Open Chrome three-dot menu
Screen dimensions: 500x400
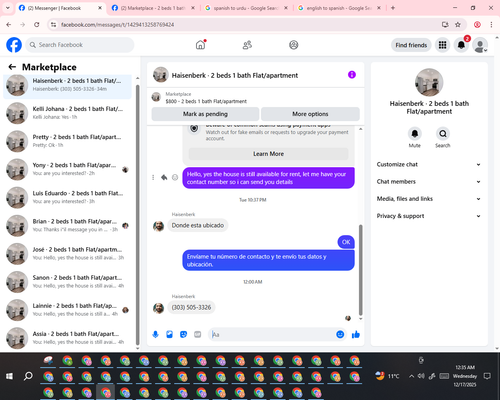(491, 25)
